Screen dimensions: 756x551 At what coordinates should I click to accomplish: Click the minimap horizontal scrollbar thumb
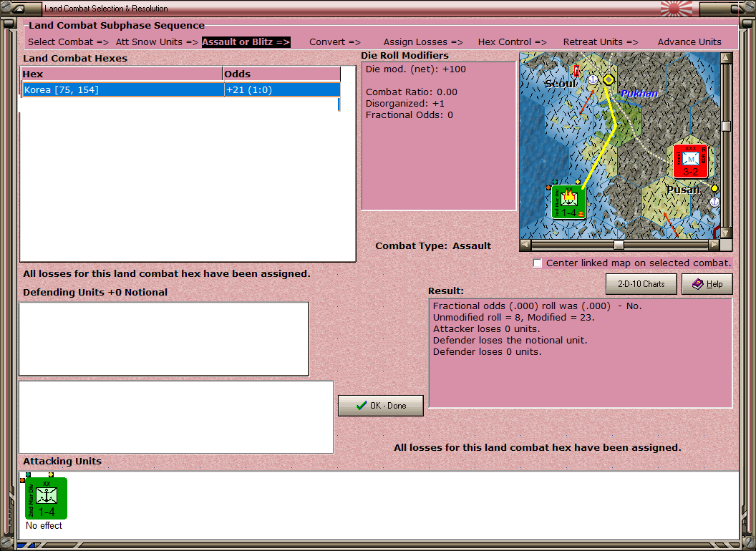pos(619,245)
